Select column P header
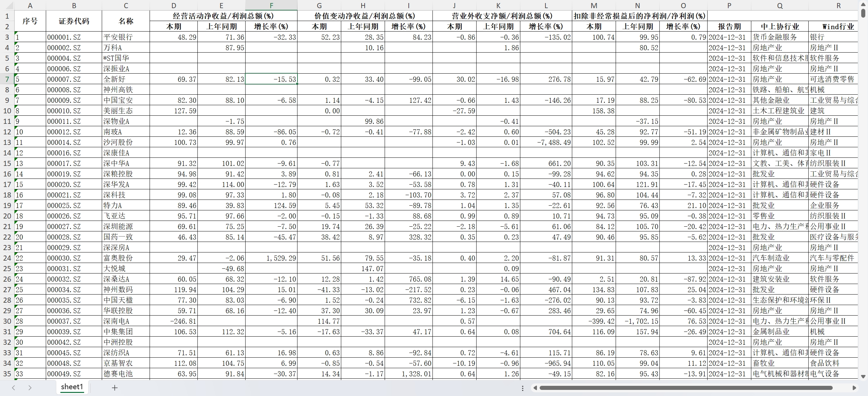 pyautogui.click(x=729, y=5)
